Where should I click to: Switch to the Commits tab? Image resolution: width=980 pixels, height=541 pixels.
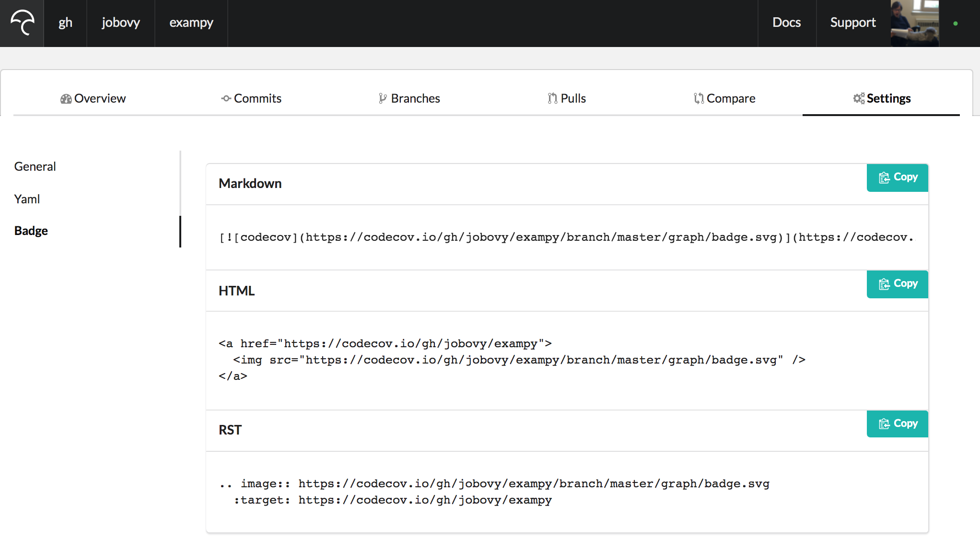click(x=251, y=98)
